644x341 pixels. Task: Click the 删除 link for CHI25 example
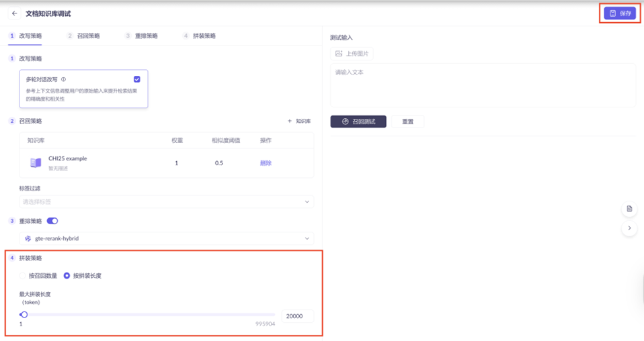[266, 163]
